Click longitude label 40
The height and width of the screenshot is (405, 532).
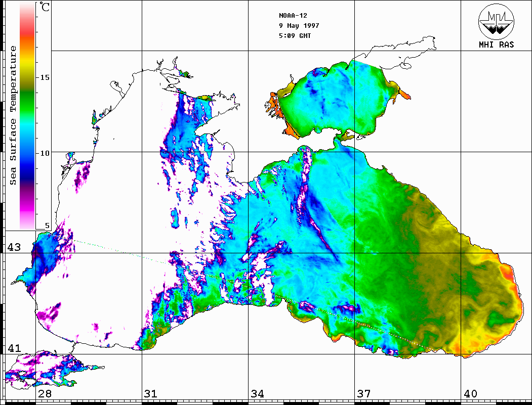470,394
